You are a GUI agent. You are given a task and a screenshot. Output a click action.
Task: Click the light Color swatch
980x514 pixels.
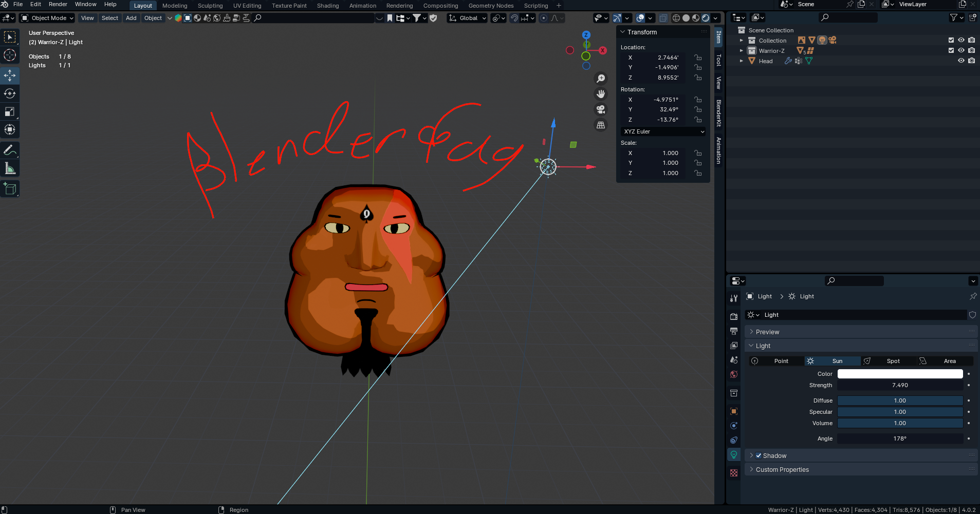(900, 374)
